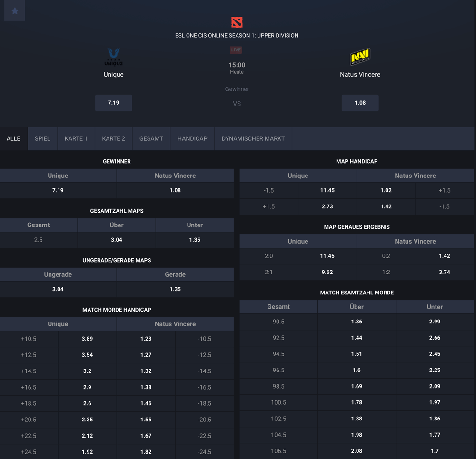Bet on Natus Vincere 1.08 in Gewinner table
476x459 pixels.
175,190
